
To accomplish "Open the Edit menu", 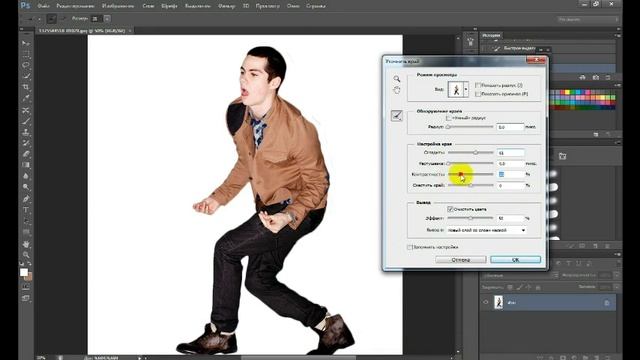I will click(x=75, y=6).
